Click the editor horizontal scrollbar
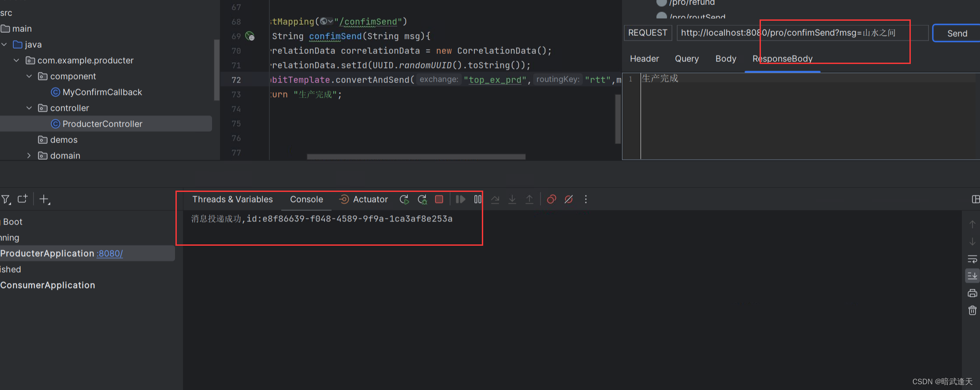This screenshot has width=980, height=390. 416,157
